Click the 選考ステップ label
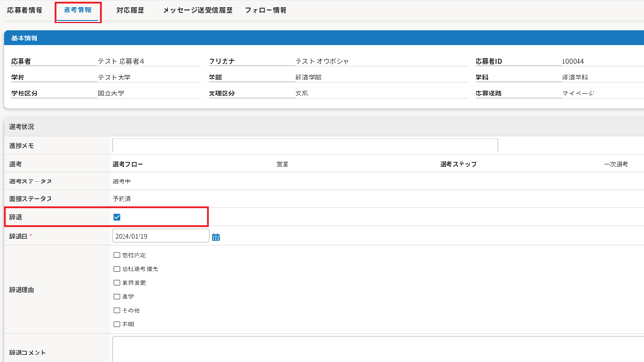This screenshot has height=362, width=644. click(459, 164)
